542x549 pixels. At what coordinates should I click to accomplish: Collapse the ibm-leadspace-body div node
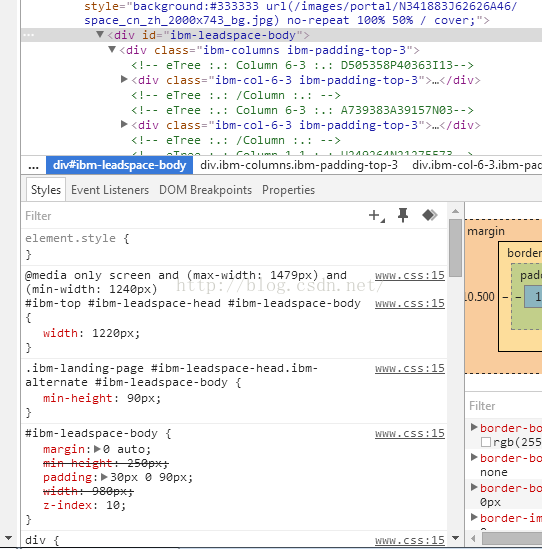tap(100, 35)
